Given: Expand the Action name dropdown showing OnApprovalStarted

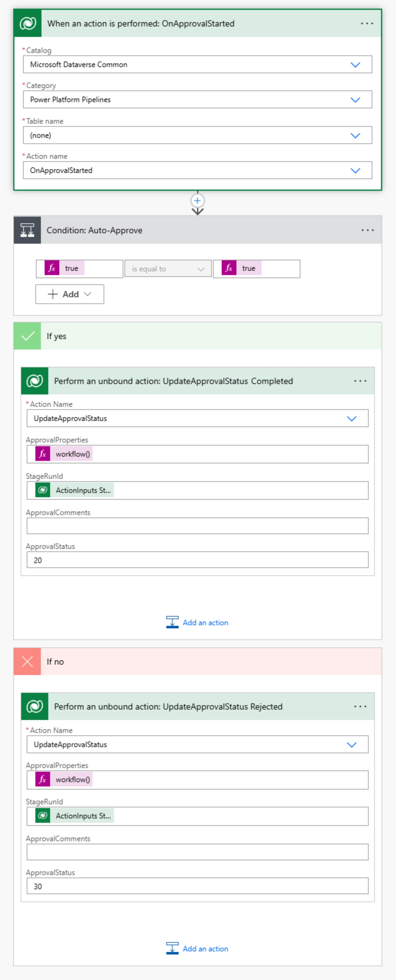Looking at the screenshot, I should pyautogui.click(x=197, y=170).
